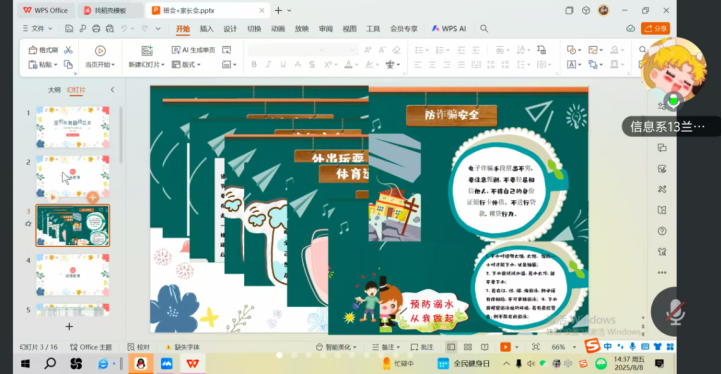Viewport: 722px width, 374px height.
Task: Open the 版式 layout dropdown
Action: (x=186, y=64)
